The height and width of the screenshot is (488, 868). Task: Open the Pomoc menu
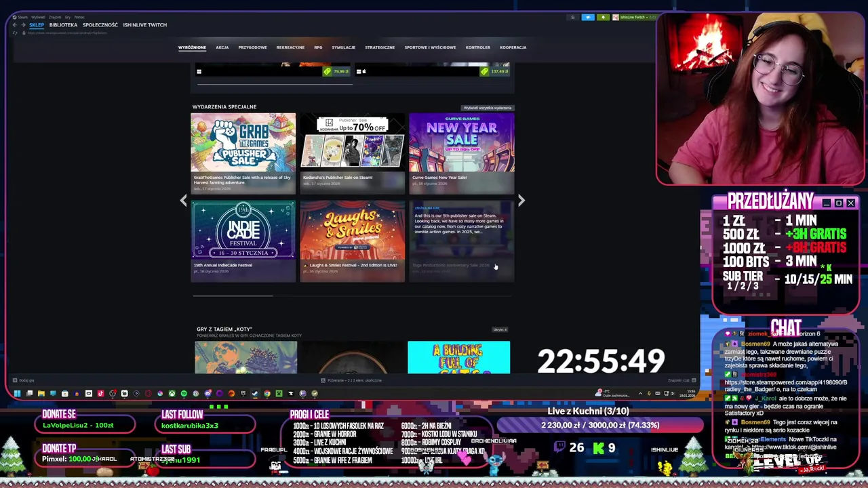click(x=79, y=17)
